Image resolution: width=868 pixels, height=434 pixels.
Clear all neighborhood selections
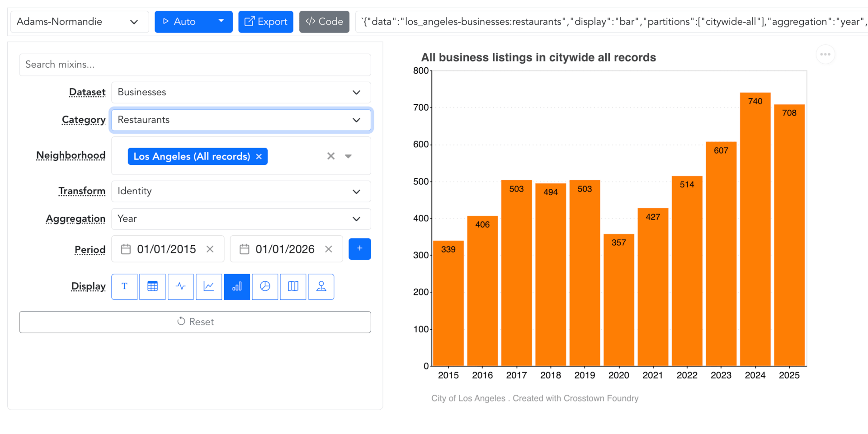(x=331, y=156)
